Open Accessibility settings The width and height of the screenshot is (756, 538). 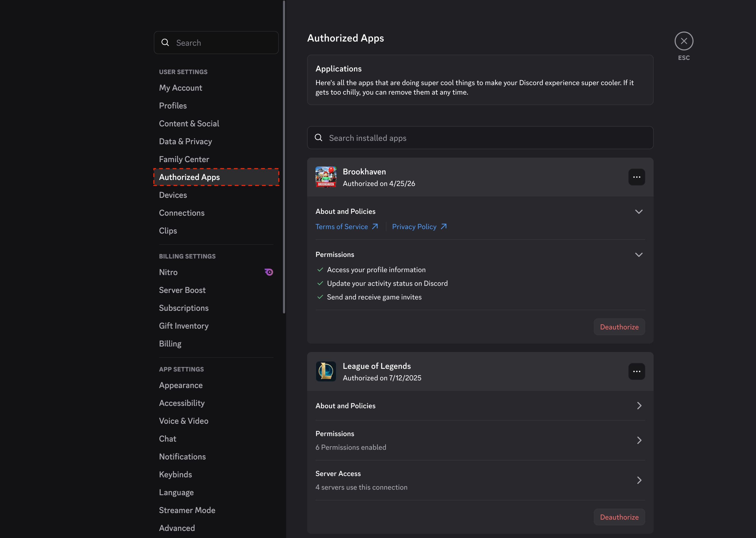click(x=216, y=403)
